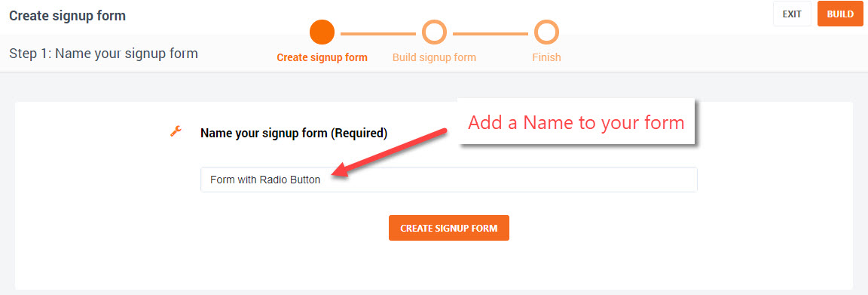868x295 pixels.
Task: Jump to the 'Finish' step label
Action: (x=546, y=57)
